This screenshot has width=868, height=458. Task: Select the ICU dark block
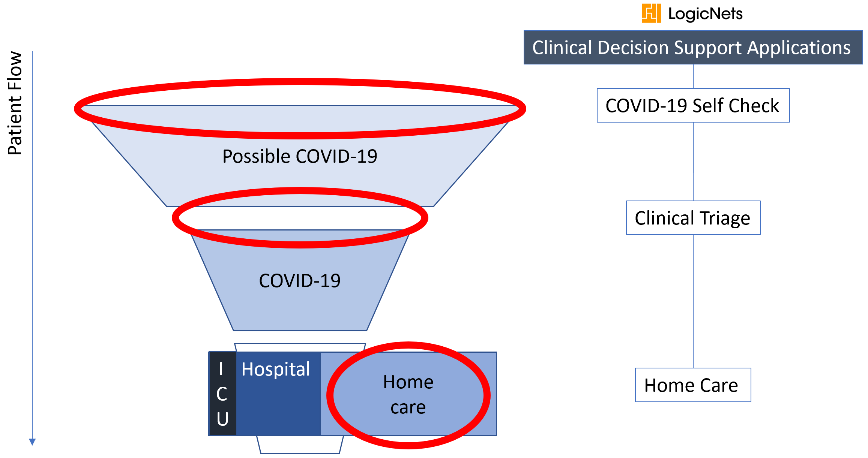[222, 394]
